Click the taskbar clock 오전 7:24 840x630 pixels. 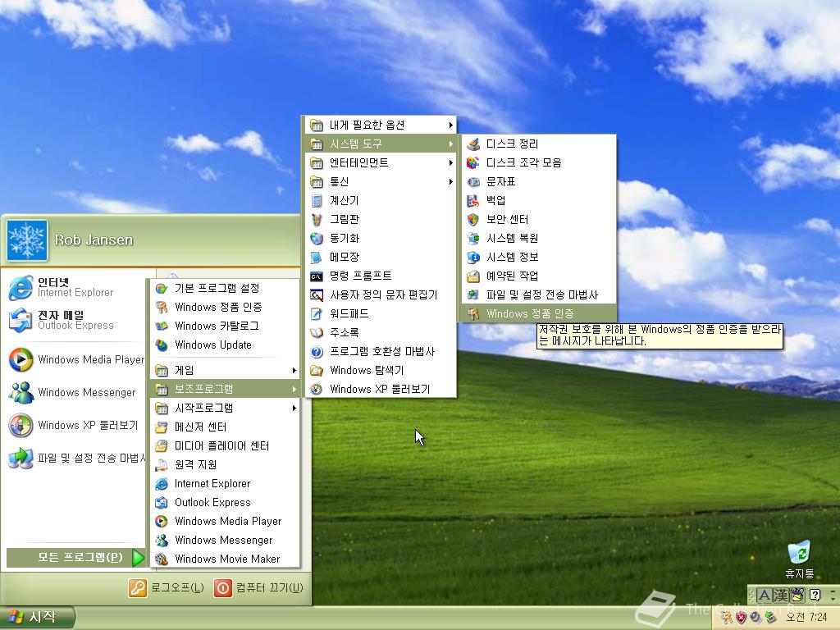pos(806,618)
